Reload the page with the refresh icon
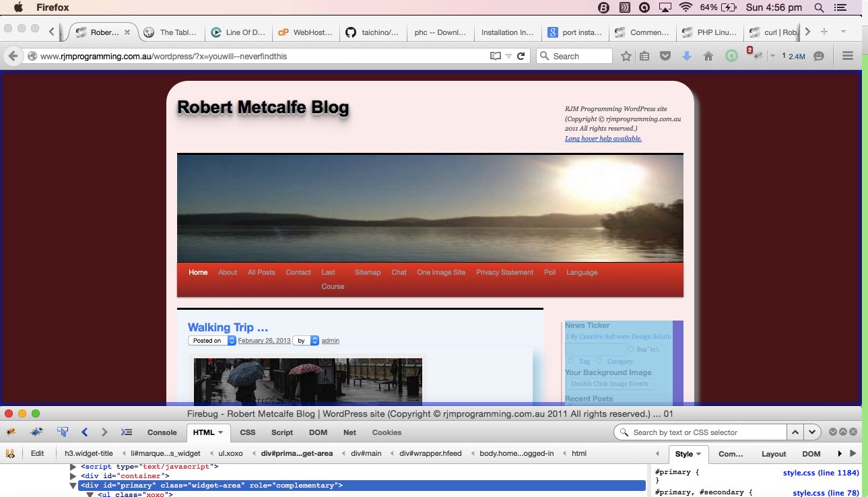 [521, 57]
